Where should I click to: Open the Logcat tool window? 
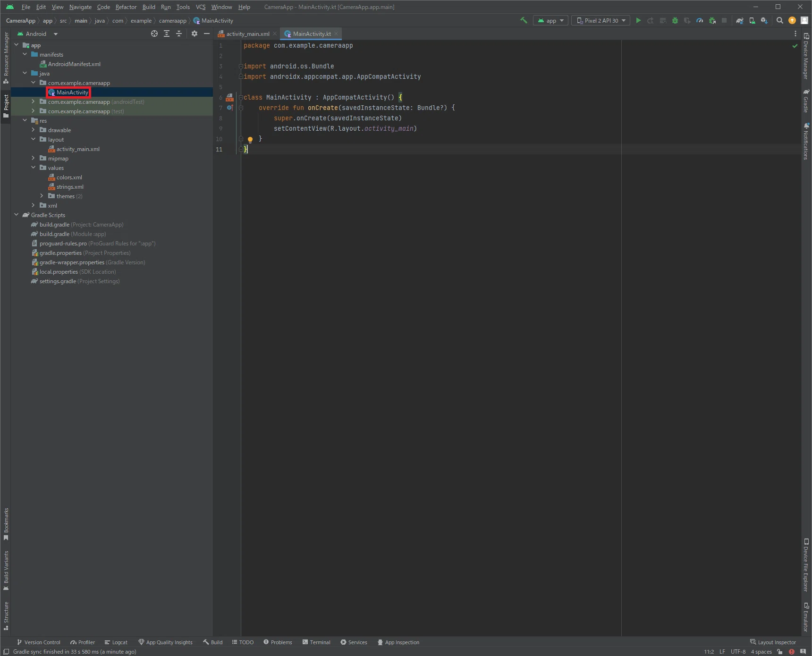tap(116, 642)
